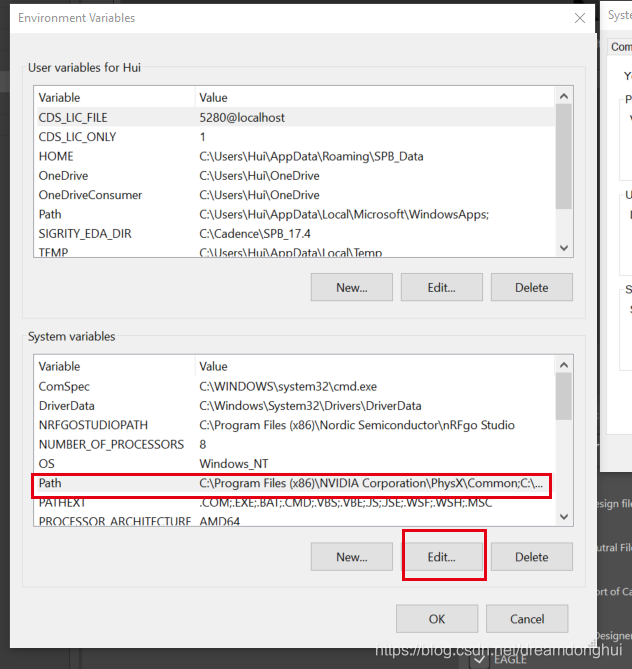
Task: Click Edit... under system variables
Action: (442, 557)
